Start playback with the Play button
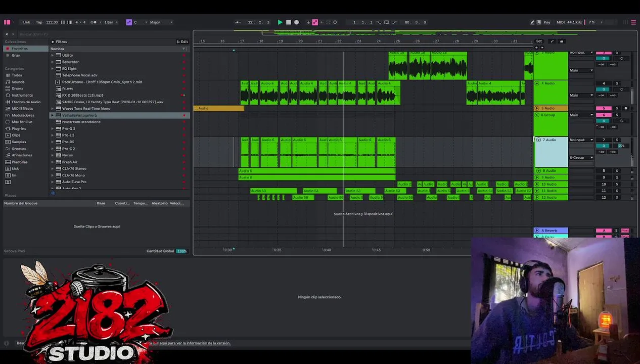This screenshot has width=640, height=364. point(280,22)
